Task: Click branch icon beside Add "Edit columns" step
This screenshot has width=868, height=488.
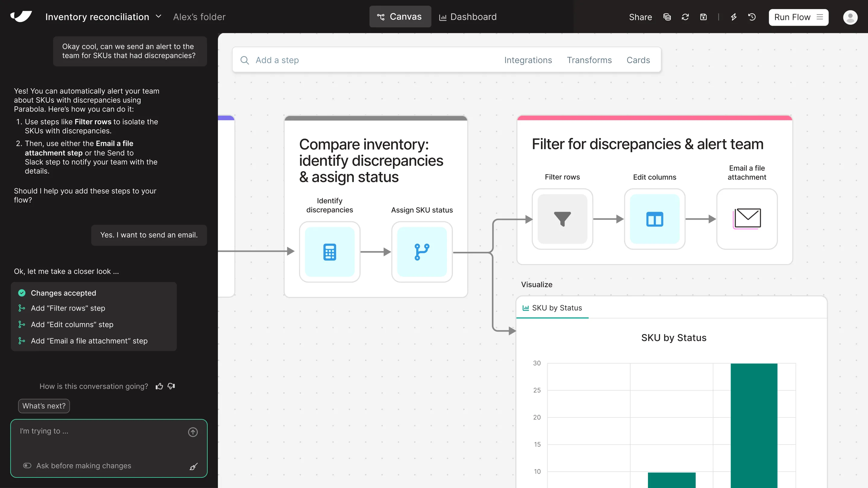Action: click(22, 324)
